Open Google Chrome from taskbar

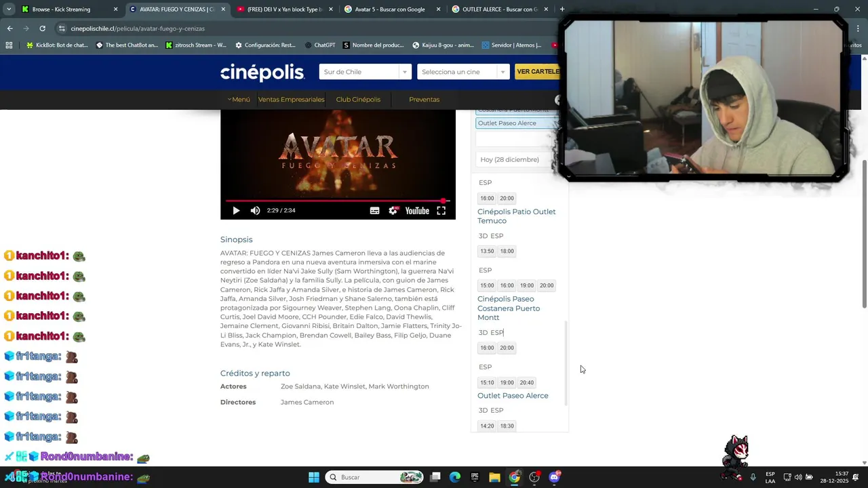[515, 477]
